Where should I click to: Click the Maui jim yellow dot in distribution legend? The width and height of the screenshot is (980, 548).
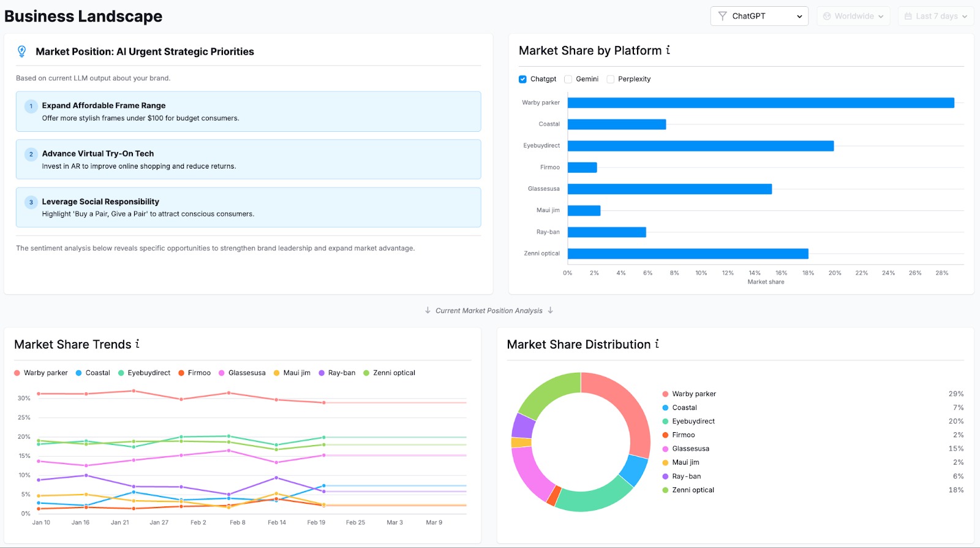[x=665, y=463]
